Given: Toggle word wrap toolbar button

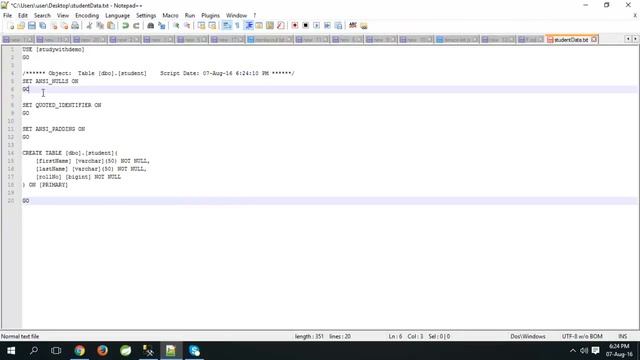Looking at the screenshot, I should coord(227,26).
